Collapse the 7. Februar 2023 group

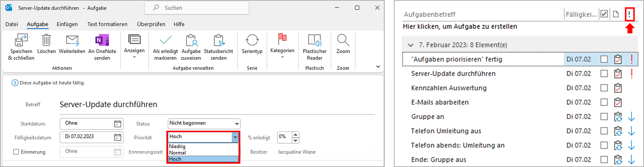[411, 45]
